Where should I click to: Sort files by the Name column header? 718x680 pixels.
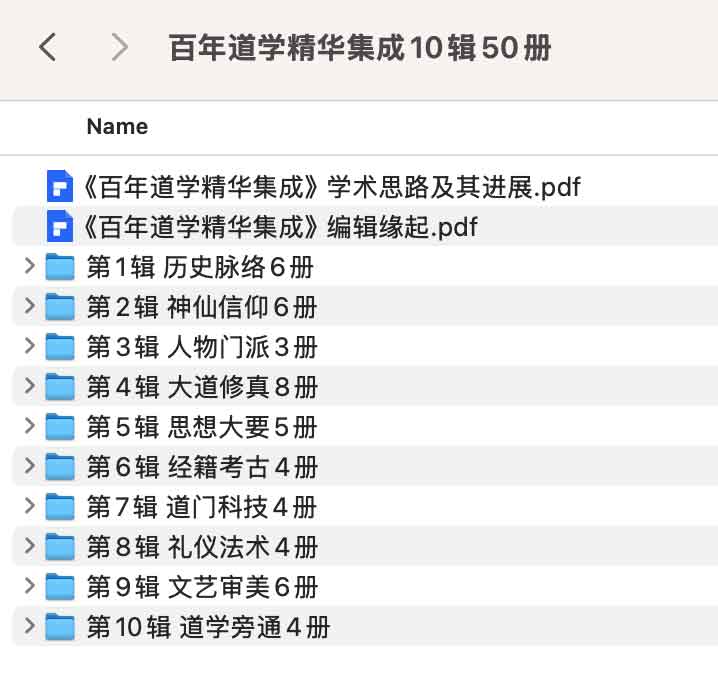coord(117,127)
